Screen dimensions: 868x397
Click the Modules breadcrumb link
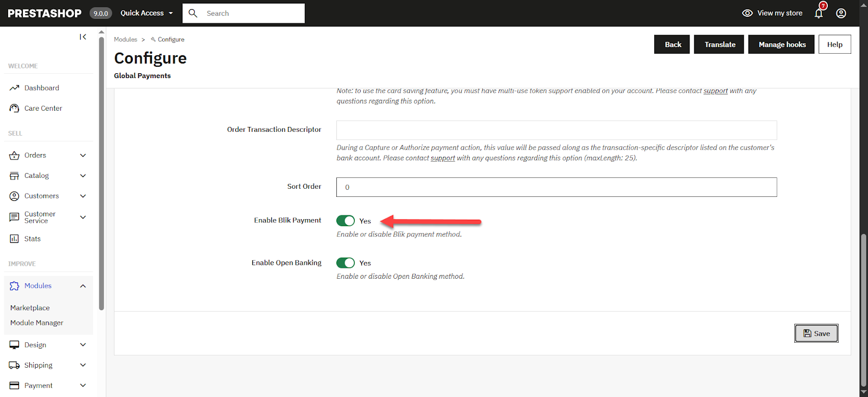(125, 40)
